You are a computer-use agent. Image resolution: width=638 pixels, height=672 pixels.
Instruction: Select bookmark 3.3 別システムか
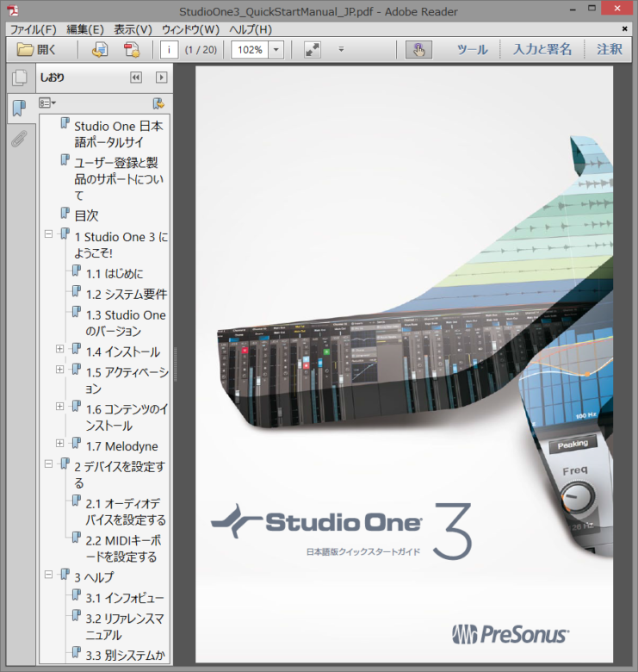pyautogui.click(x=125, y=656)
